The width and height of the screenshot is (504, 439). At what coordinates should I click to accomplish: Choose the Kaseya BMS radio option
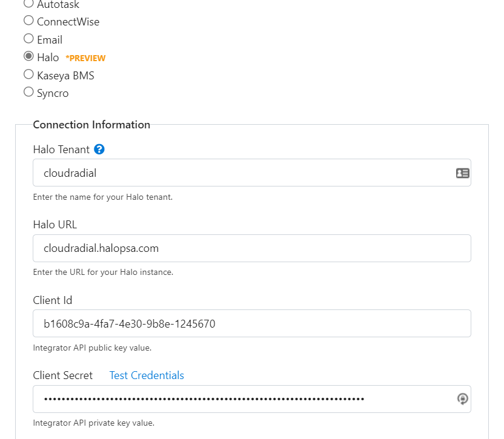coord(28,74)
